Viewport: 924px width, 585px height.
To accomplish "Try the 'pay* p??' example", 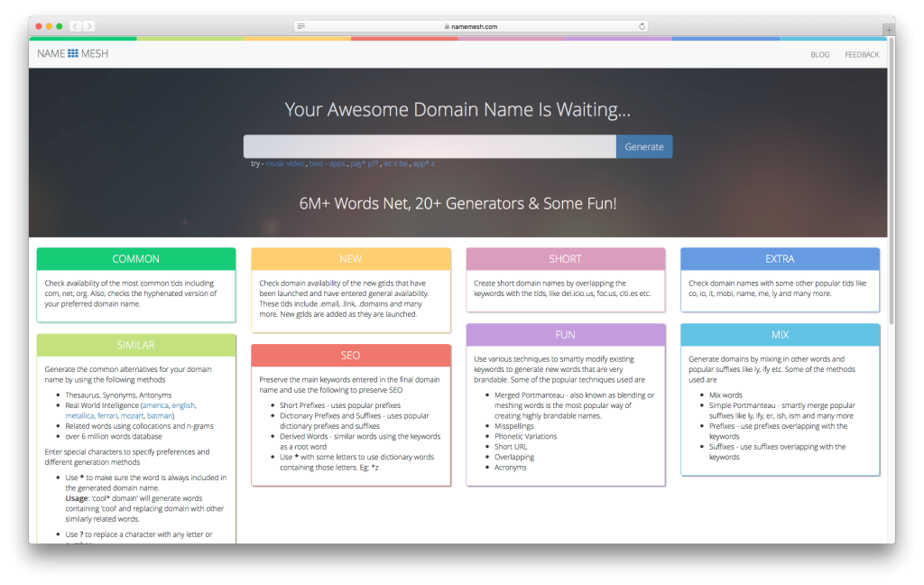I will pyautogui.click(x=365, y=163).
